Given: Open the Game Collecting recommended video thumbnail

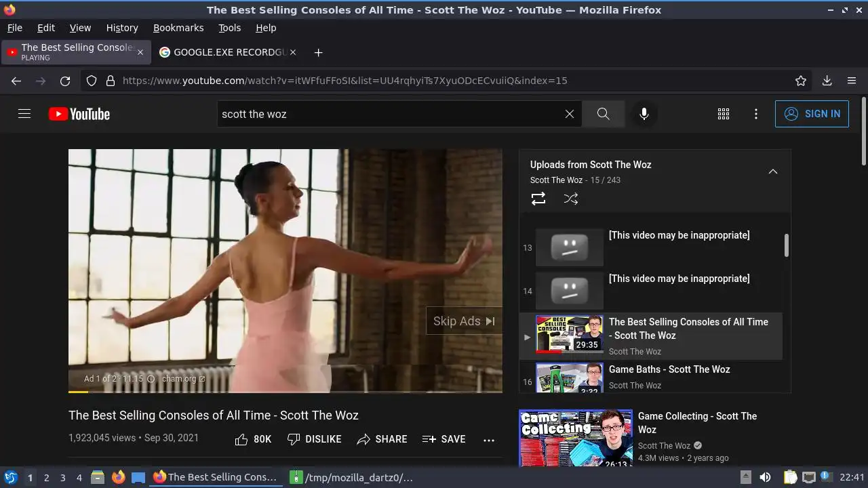Looking at the screenshot, I should tap(576, 438).
